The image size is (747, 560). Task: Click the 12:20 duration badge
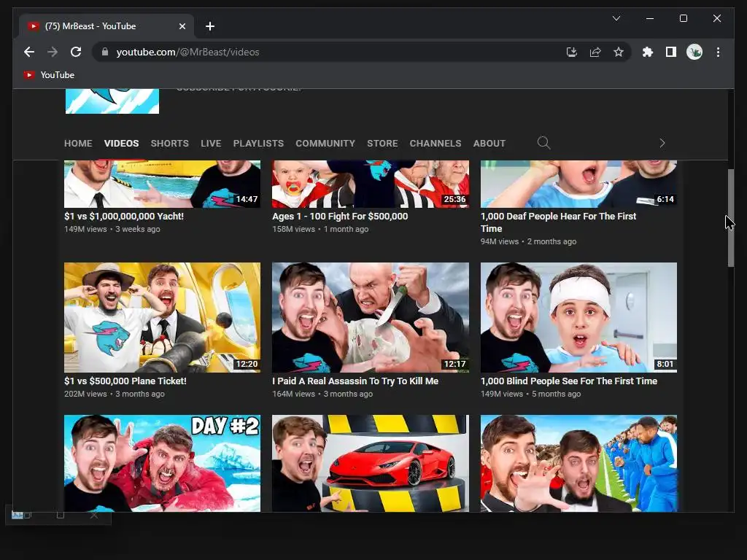[x=247, y=364]
